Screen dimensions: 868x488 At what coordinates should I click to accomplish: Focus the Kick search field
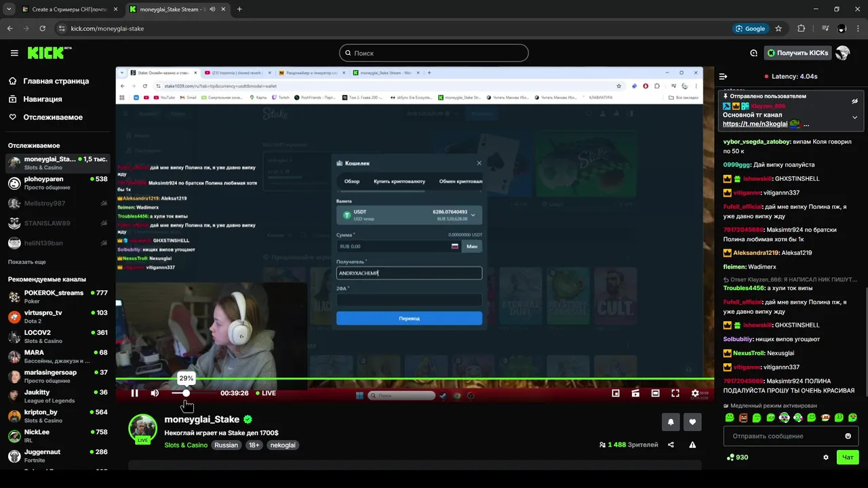pos(433,53)
